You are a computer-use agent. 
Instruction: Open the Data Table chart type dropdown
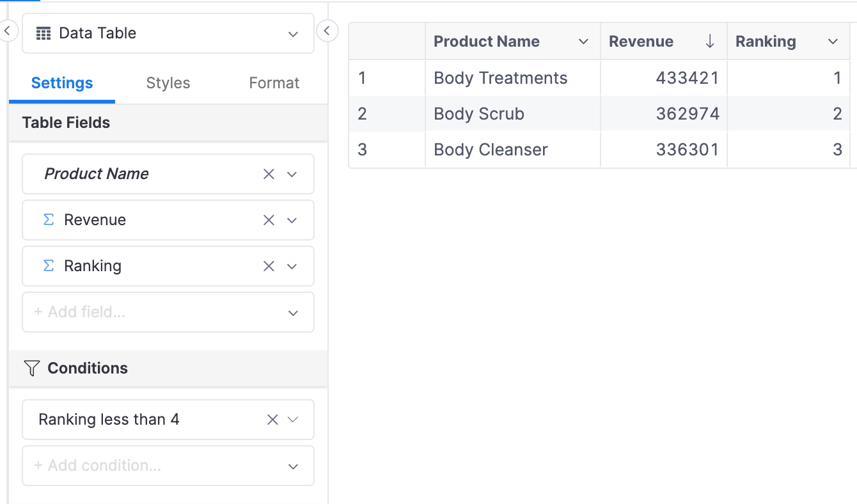coord(168,33)
